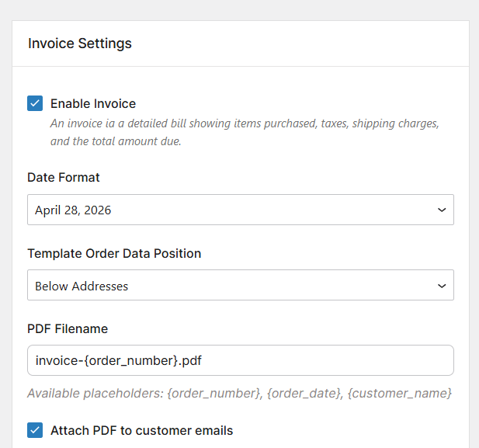Screen dimensions: 479x448
Task: Click the {order_date} placeholder in the hint
Action: (x=304, y=393)
